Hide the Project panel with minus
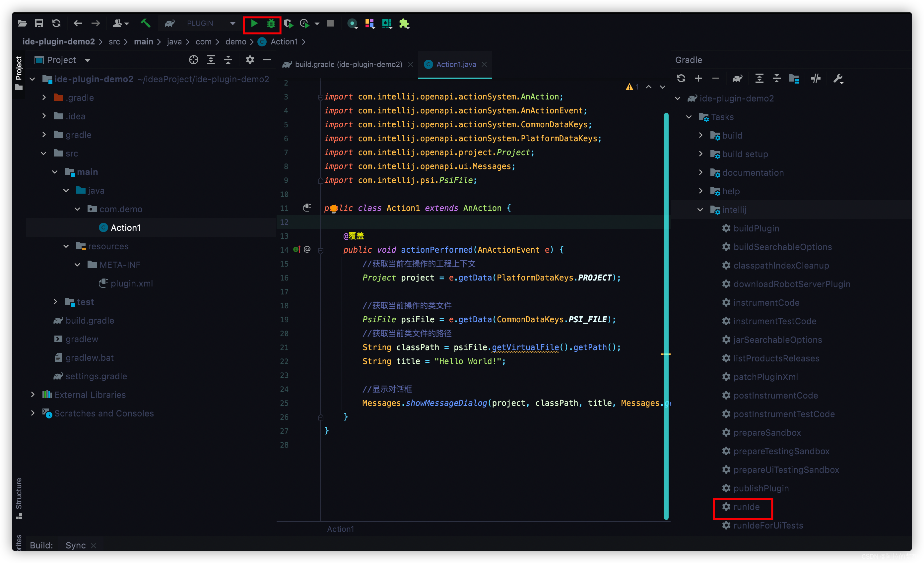924x563 pixels. pos(267,60)
